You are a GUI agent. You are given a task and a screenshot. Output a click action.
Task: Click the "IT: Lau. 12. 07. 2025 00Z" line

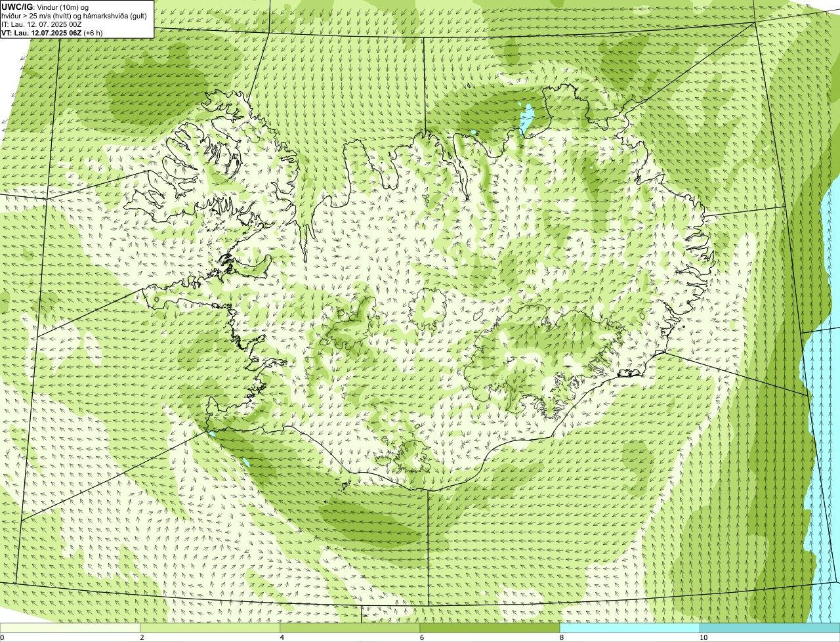pos(42,24)
